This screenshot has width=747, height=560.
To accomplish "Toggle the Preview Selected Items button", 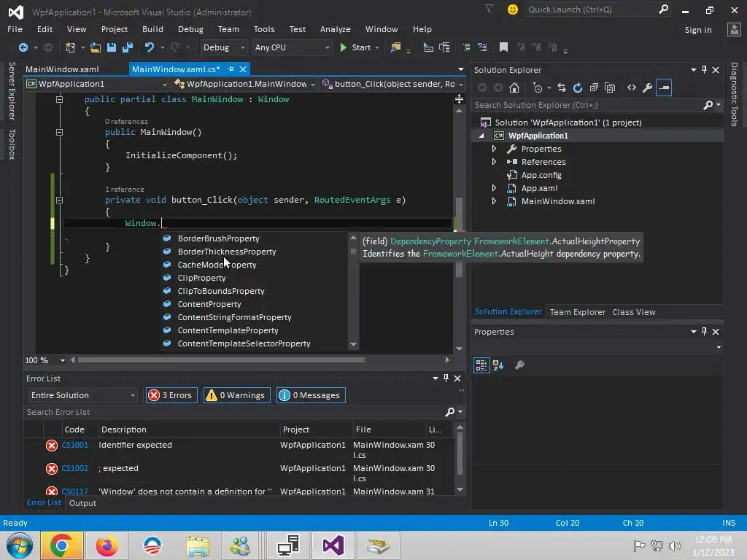I will coord(664,87).
